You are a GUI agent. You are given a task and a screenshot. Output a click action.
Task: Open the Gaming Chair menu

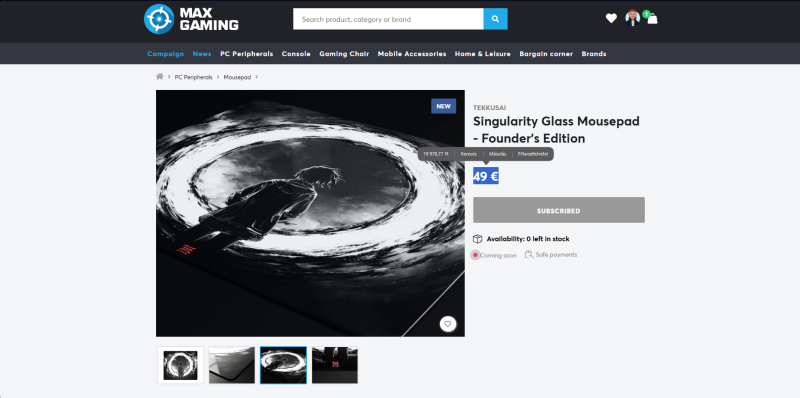(344, 54)
